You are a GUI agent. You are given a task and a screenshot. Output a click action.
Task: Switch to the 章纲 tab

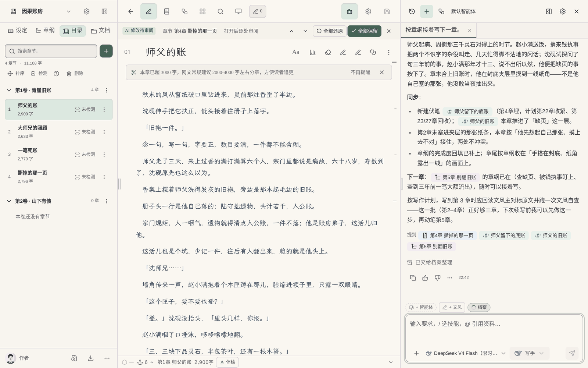[45, 31]
